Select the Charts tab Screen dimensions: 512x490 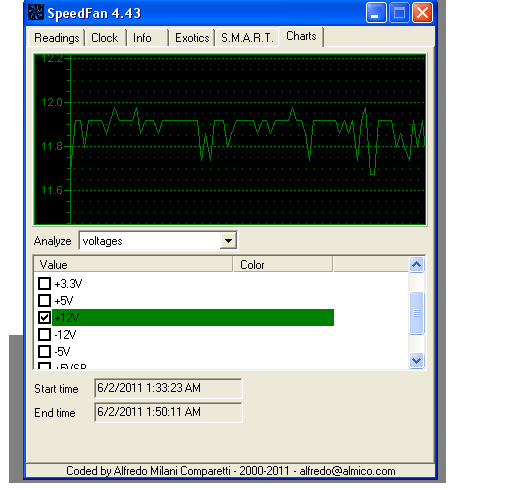301,36
